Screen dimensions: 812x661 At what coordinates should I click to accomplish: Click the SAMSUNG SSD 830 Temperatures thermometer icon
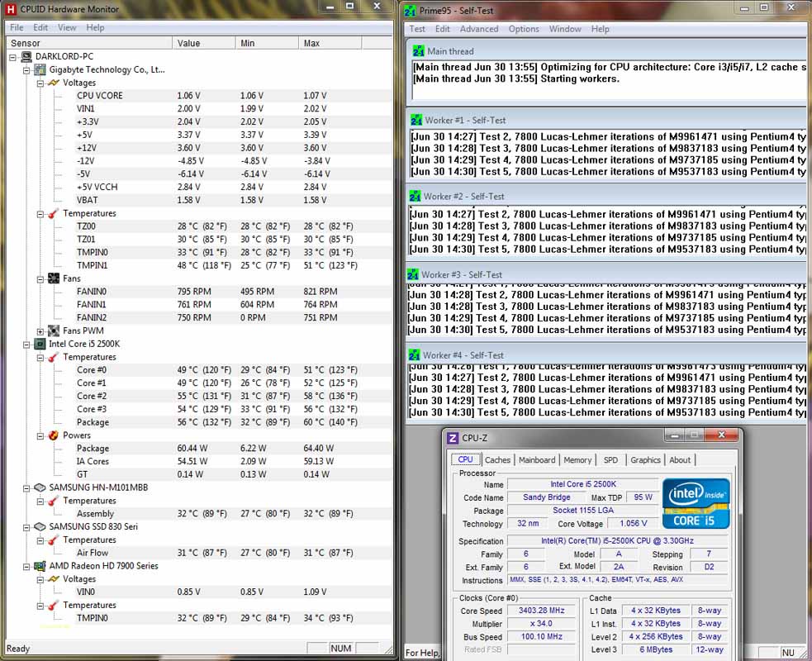point(54,540)
